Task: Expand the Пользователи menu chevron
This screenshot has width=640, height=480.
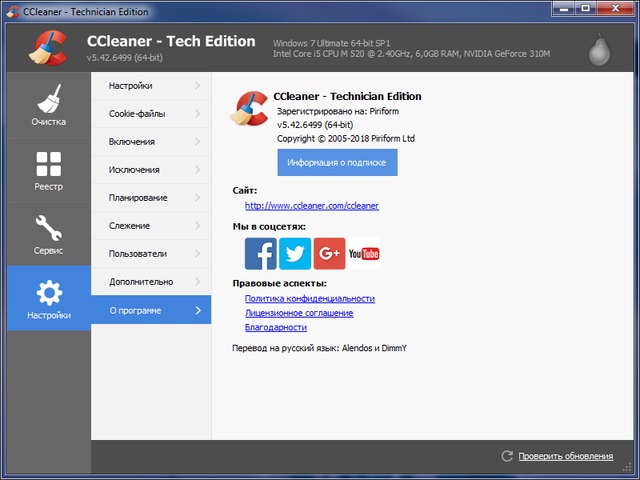Action: 197,254
